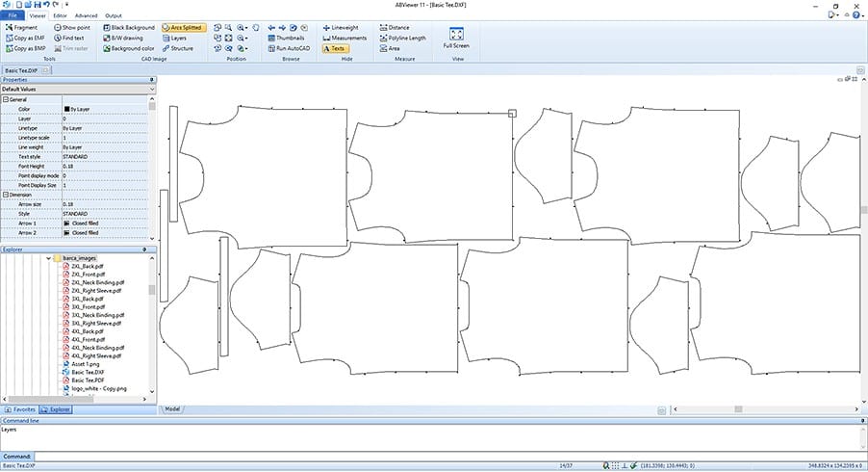This screenshot has width=868, height=472.
Task: Enter Full Screen view
Action: pyautogui.click(x=456, y=38)
